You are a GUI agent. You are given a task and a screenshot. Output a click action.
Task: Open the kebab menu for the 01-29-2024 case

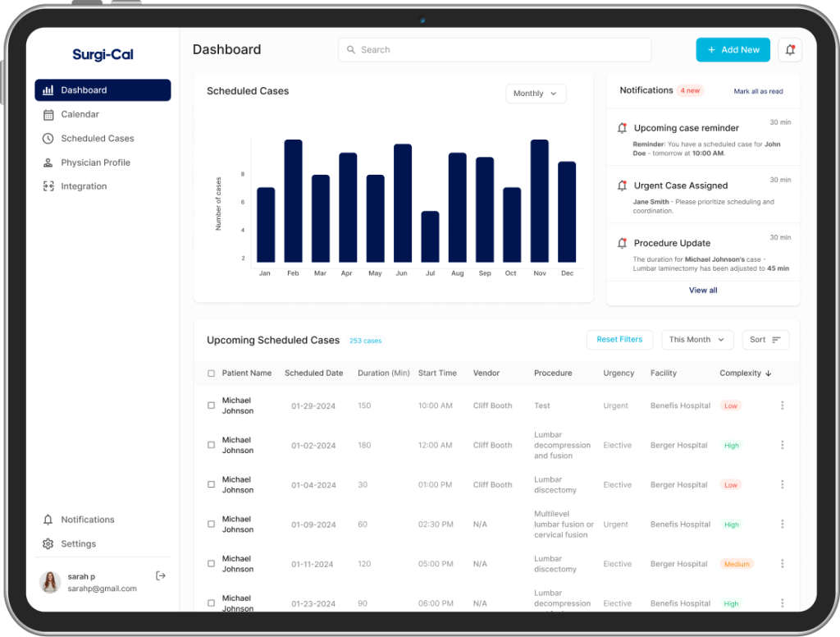click(782, 406)
